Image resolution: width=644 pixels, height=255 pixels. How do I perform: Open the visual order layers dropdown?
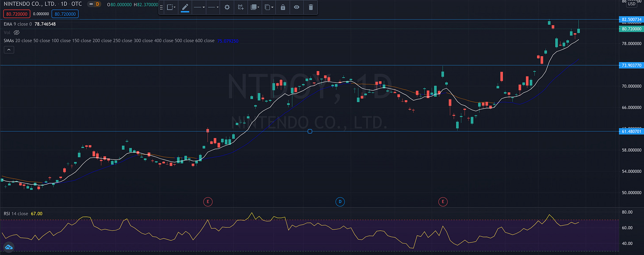click(x=255, y=8)
